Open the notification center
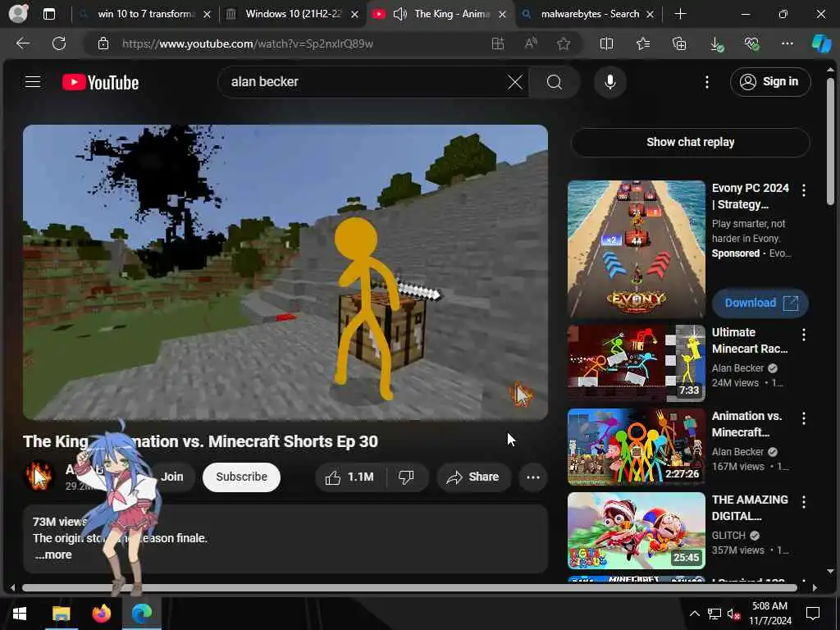The width and height of the screenshot is (840, 630). (x=813, y=614)
